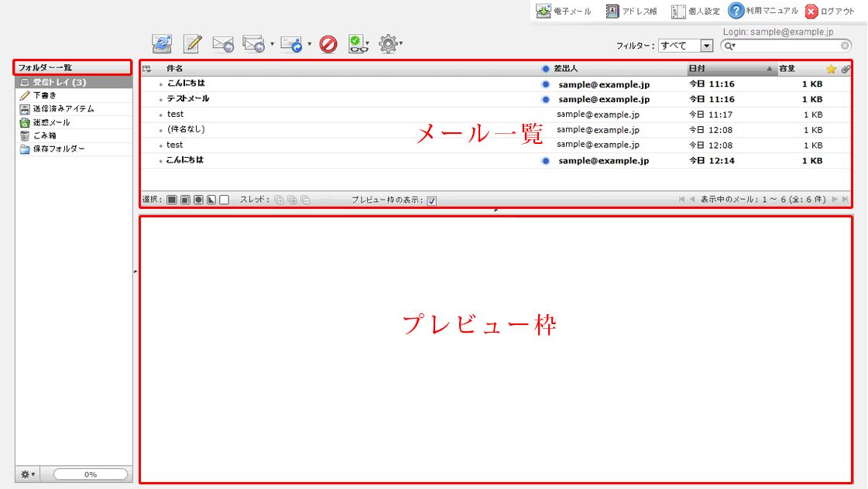
Task: Click the red delete message icon
Action: [x=328, y=44]
